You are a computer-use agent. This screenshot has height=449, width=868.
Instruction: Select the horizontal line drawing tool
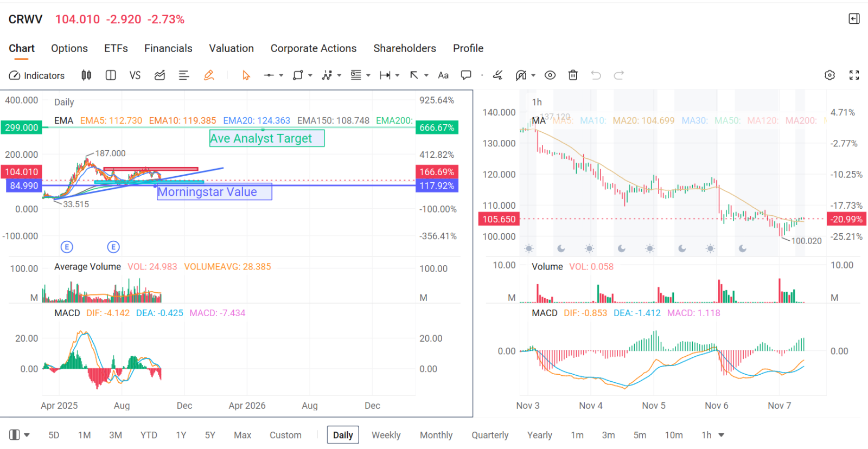click(x=269, y=75)
